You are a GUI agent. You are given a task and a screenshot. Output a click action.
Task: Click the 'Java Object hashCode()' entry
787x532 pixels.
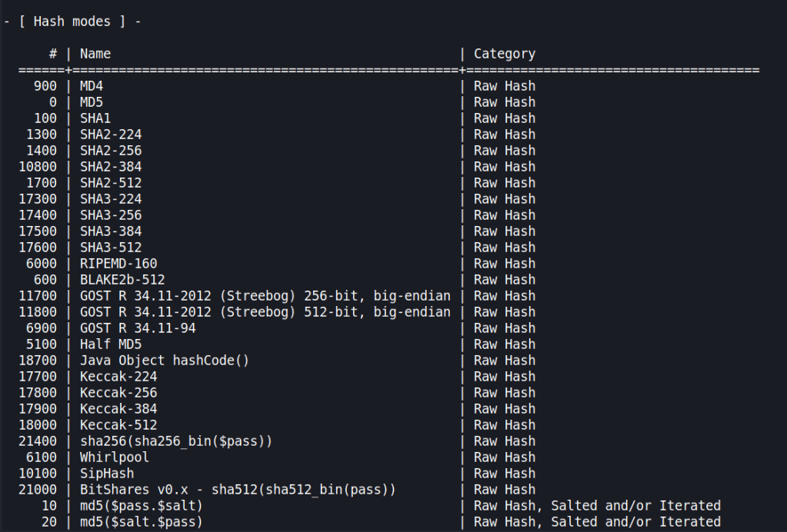click(x=165, y=361)
